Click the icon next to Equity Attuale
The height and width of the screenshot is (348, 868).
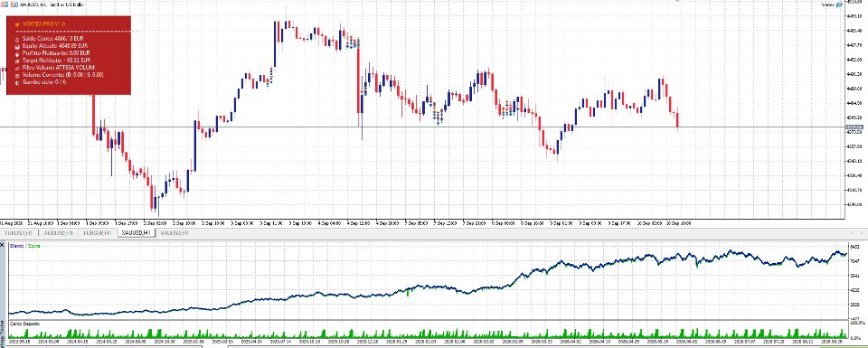pyautogui.click(x=17, y=46)
